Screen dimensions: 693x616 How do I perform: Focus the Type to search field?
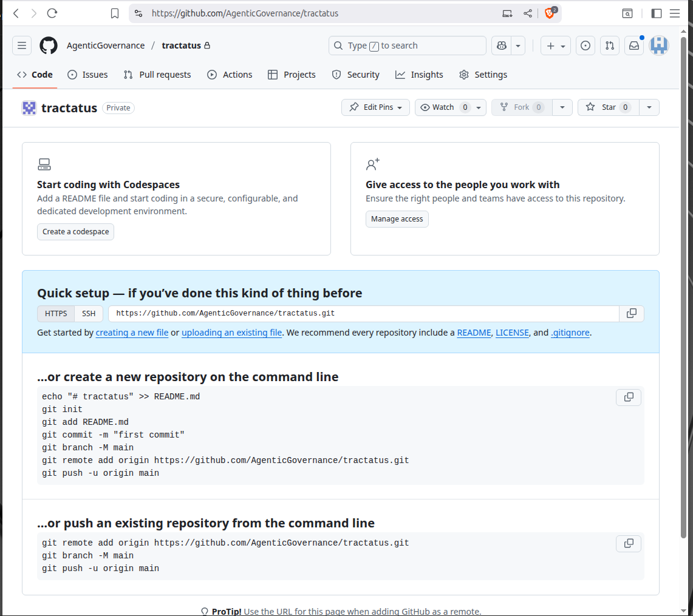tap(407, 46)
